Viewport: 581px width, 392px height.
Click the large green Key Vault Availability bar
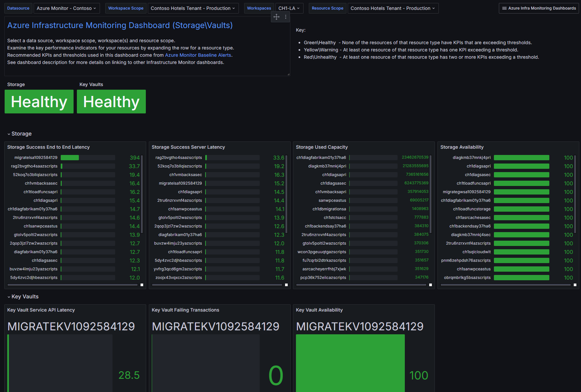pyautogui.click(x=350, y=363)
